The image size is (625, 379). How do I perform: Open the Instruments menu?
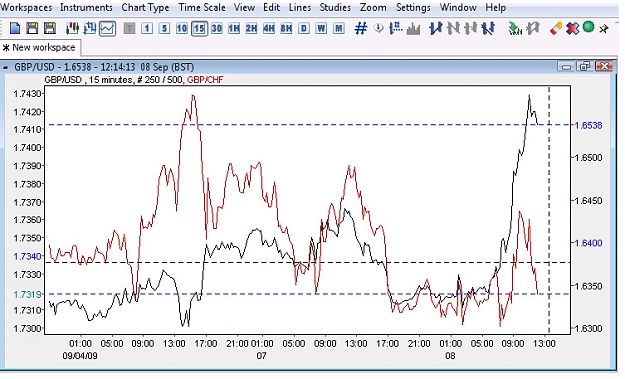(86, 8)
